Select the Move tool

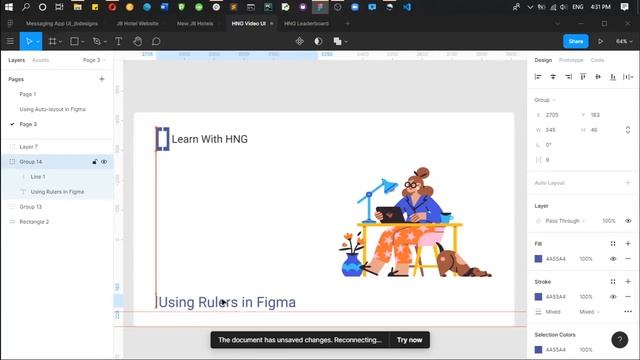pos(29,41)
